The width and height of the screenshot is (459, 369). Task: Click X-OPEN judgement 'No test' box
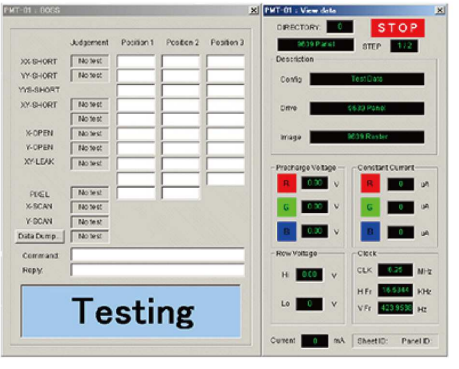[x=90, y=134]
